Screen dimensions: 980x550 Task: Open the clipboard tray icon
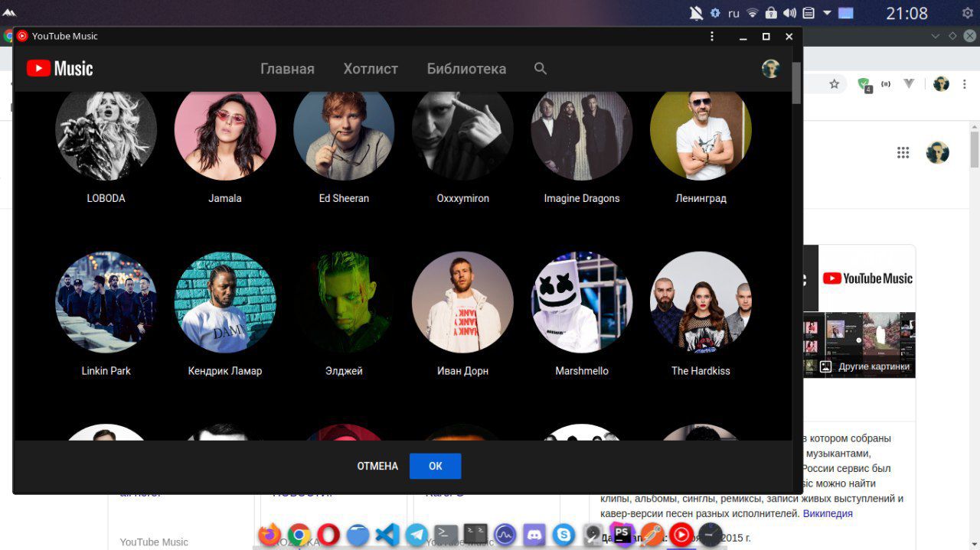click(x=808, y=13)
